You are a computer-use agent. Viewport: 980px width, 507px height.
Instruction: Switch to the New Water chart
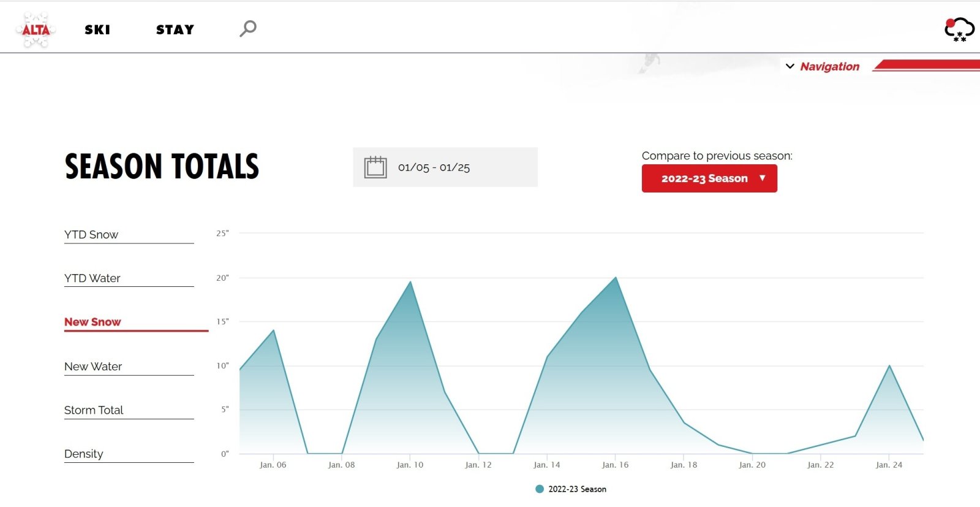click(93, 367)
